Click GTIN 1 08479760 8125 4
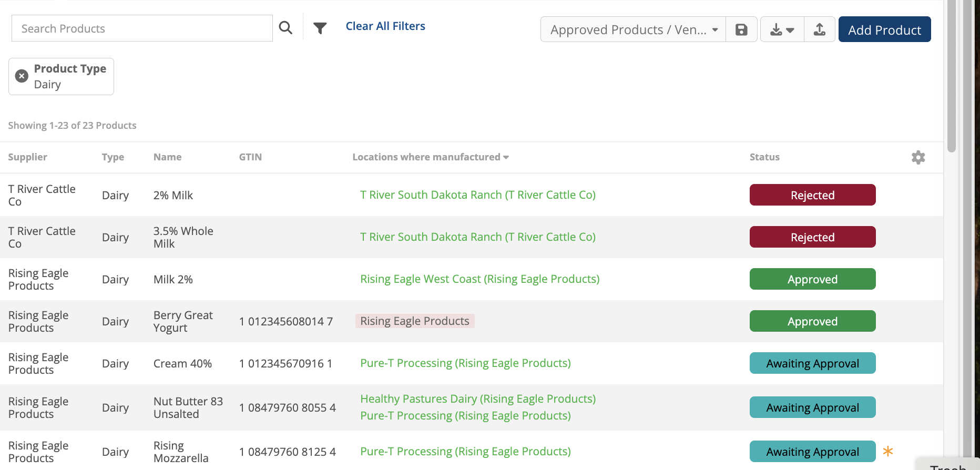Image resolution: width=980 pixels, height=470 pixels. (x=288, y=452)
